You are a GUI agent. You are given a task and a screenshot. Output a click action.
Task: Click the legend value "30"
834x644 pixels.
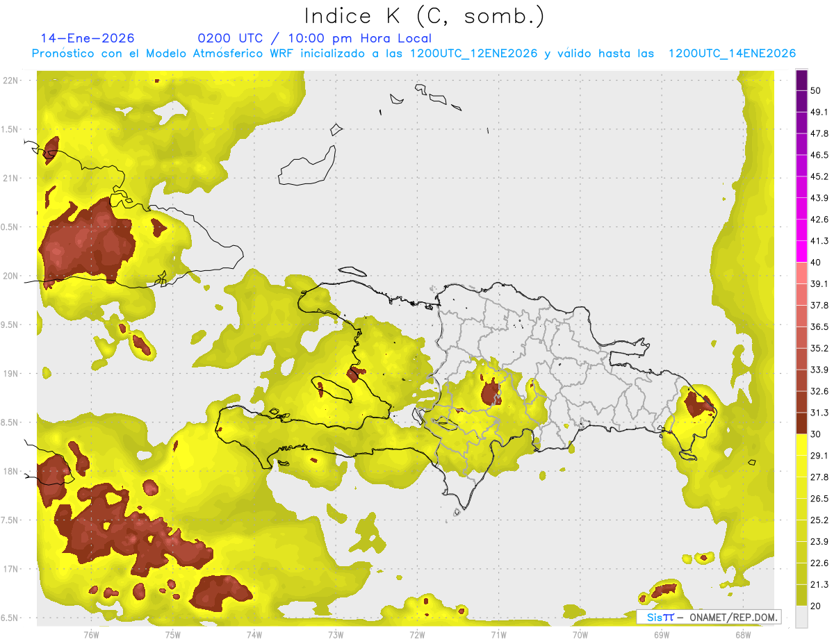click(816, 434)
